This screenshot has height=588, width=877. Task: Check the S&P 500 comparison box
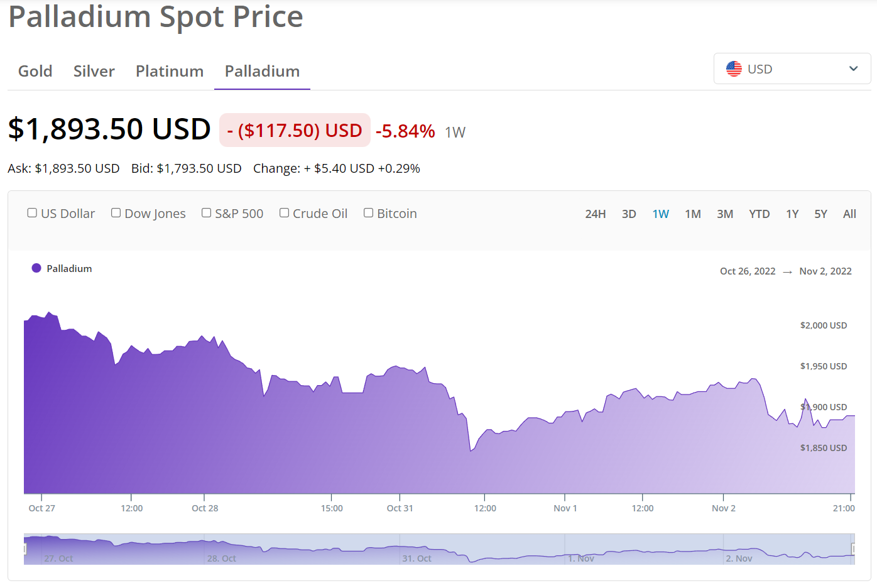(x=206, y=213)
